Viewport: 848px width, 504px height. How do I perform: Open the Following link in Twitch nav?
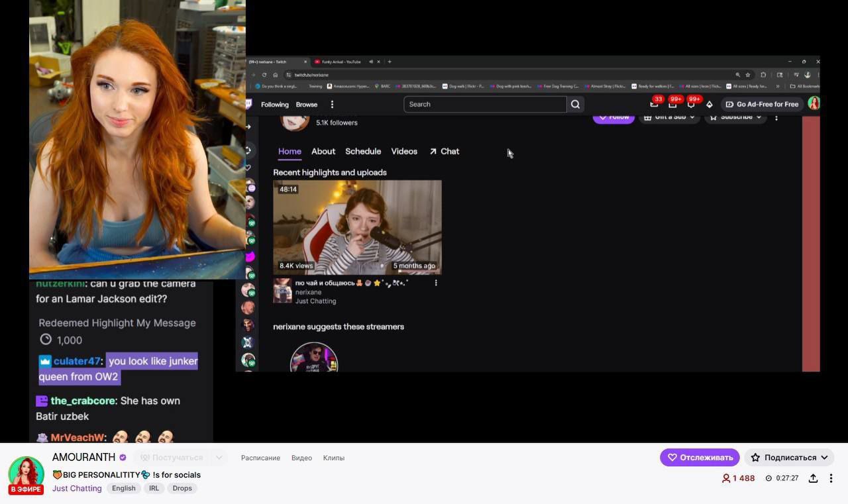(x=274, y=105)
